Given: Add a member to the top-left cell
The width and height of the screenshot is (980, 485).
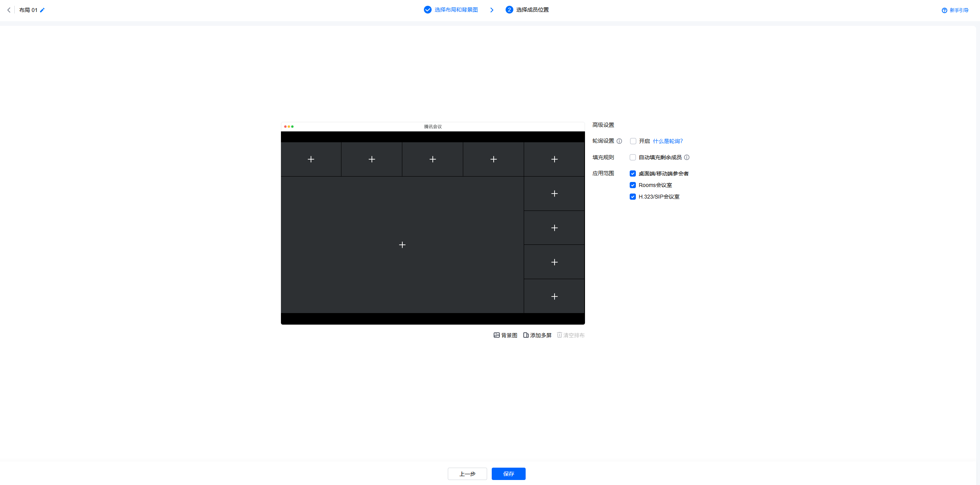Looking at the screenshot, I should pos(311,159).
